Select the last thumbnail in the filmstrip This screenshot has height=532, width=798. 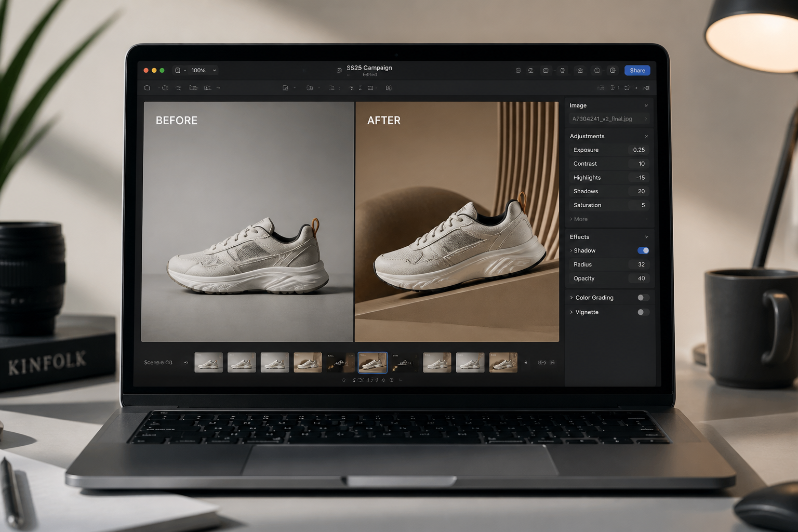pyautogui.click(x=503, y=363)
